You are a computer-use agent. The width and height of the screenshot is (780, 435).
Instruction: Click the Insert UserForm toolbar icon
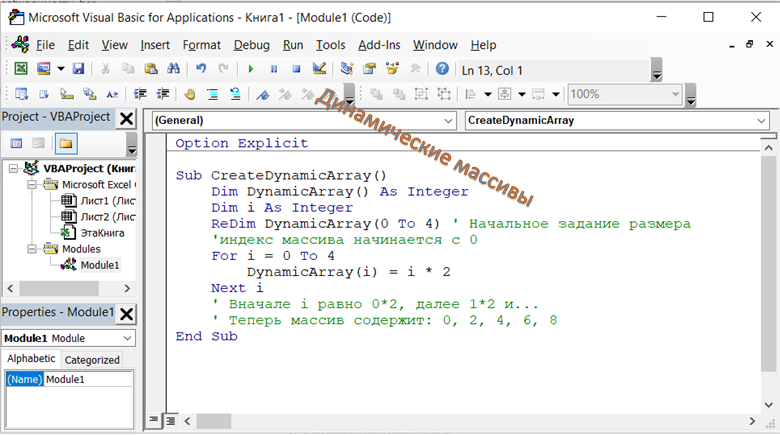pyautogui.click(x=44, y=69)
